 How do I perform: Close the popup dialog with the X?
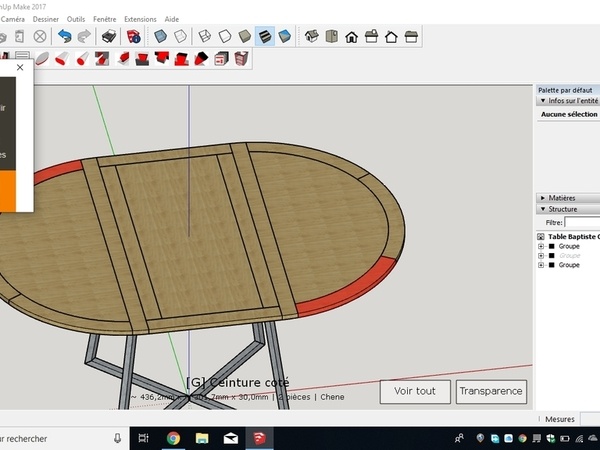[20, 68]
